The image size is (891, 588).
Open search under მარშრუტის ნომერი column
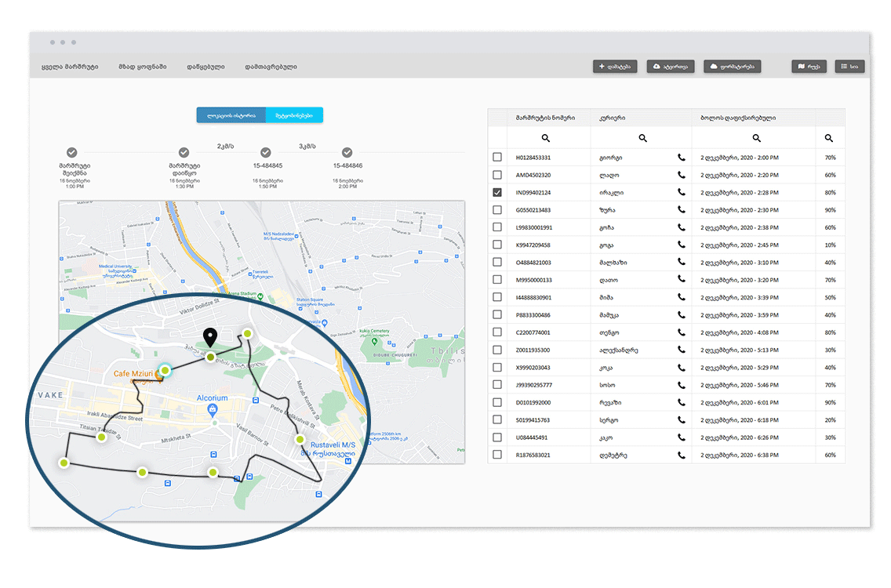[546, 138]
